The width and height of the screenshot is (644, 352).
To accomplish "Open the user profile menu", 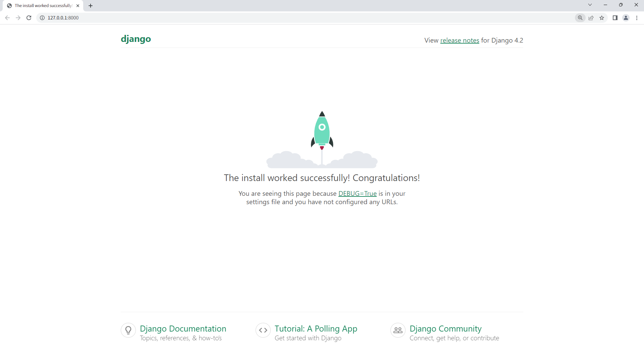I will pos(626,18).
